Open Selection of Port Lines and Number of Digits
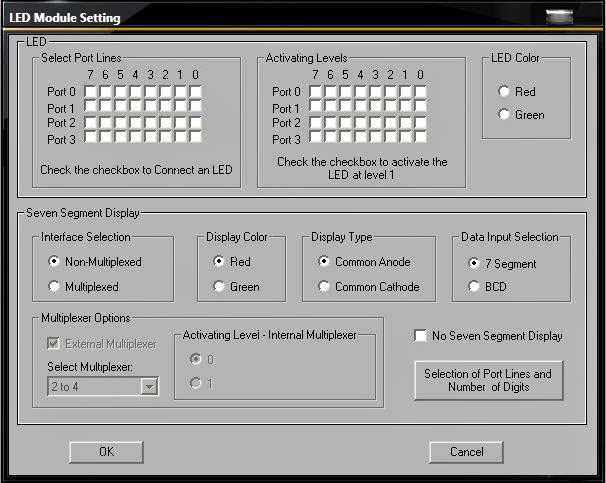Viewport: 606px width, 483px height. point(489,380)
